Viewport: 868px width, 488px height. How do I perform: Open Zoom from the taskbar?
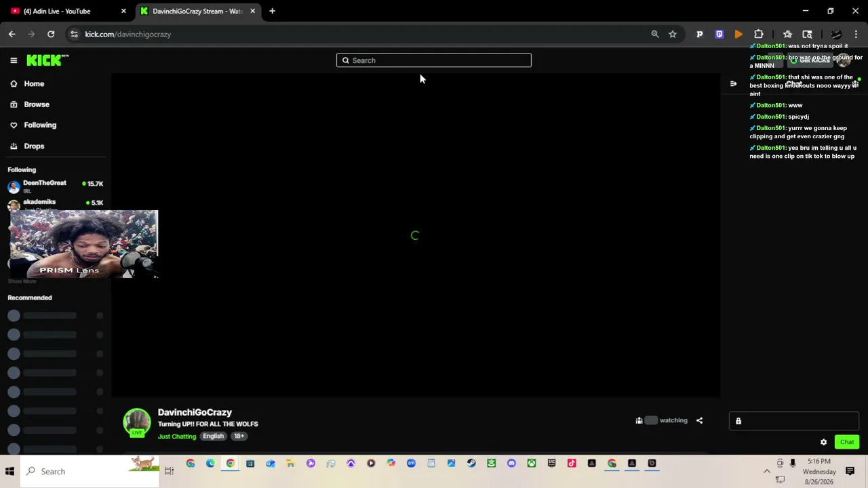click(x=411, y=464)
